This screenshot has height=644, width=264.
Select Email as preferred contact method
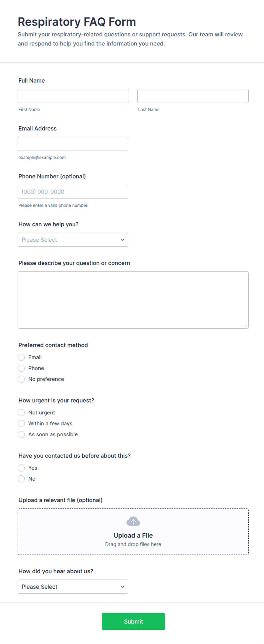pos(21,357)
